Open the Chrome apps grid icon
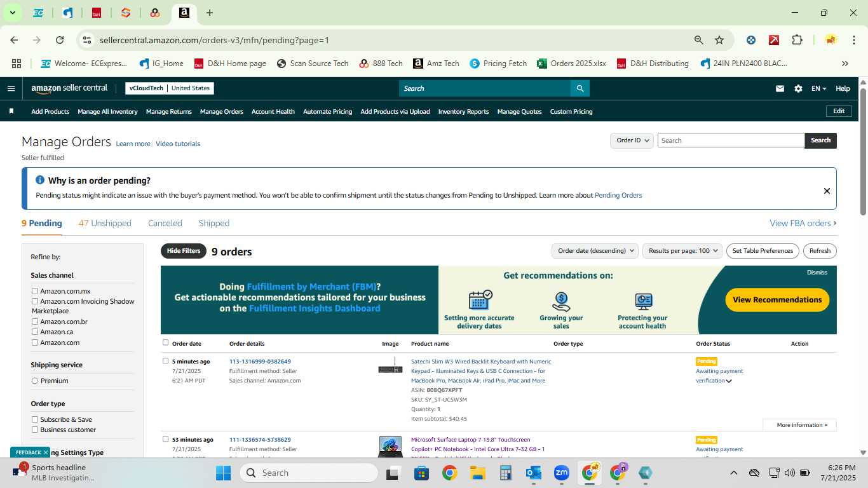This screenshot has height=488, width=868. 17,64
